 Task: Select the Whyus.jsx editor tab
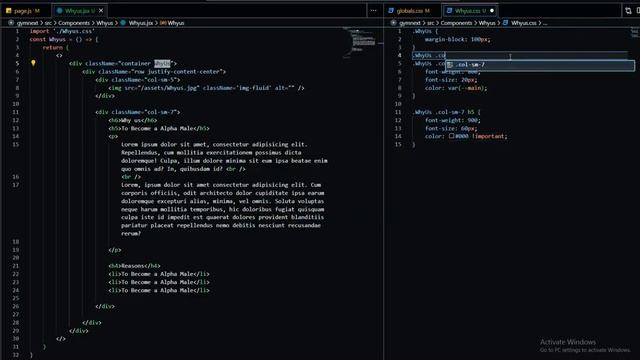pyautogui.click(x=80, y=11)
